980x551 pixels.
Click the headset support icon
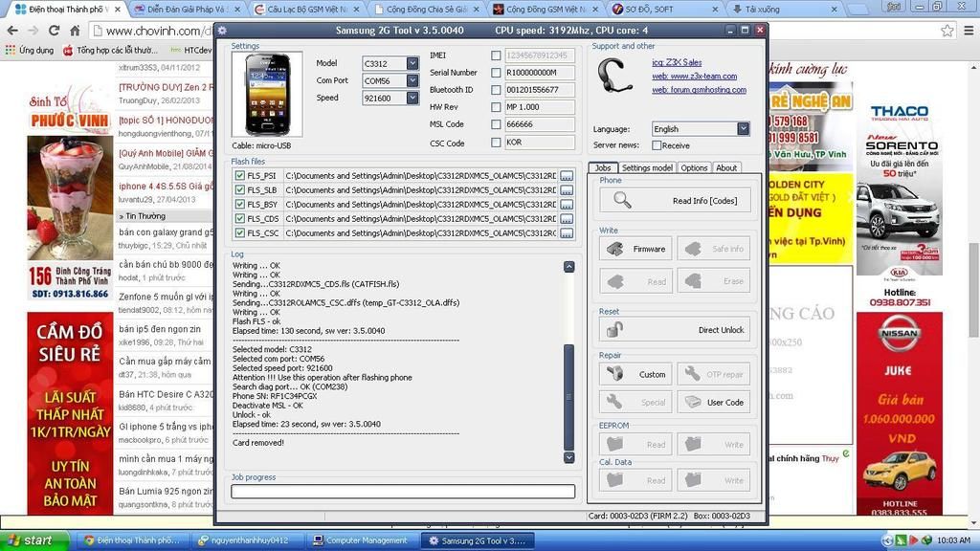(614, 76)
